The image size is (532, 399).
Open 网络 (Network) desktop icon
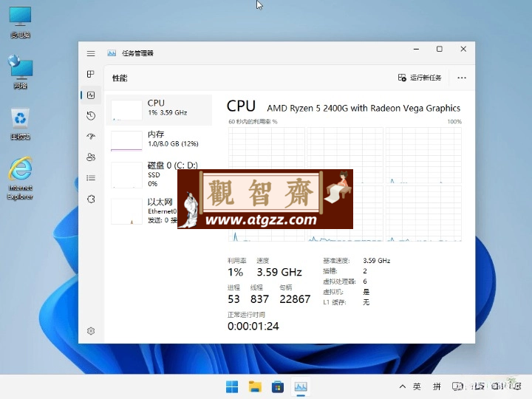[21, 72]
